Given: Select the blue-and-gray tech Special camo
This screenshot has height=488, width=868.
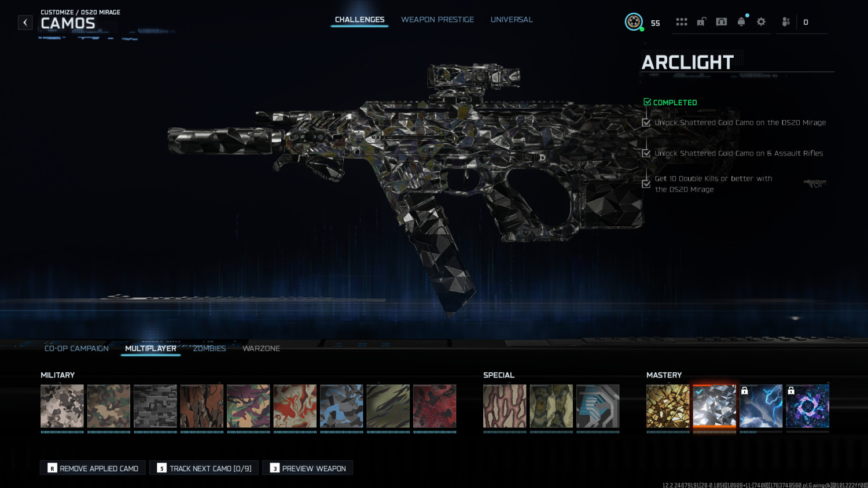Looking at the screenshot, I should click(x=598, y=406).
